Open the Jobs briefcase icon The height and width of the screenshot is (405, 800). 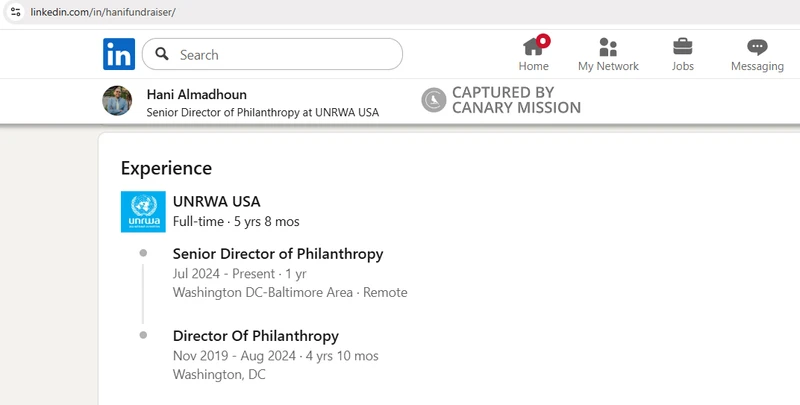(683, 47)
